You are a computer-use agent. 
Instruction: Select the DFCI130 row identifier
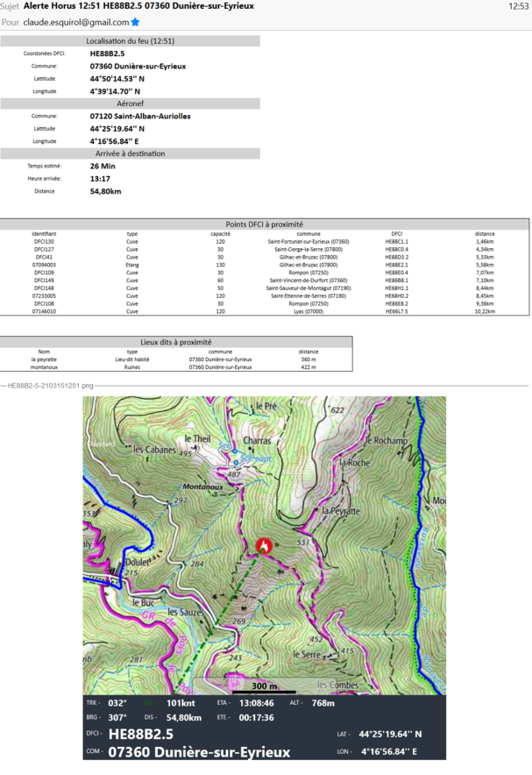(x=44, y=242)
